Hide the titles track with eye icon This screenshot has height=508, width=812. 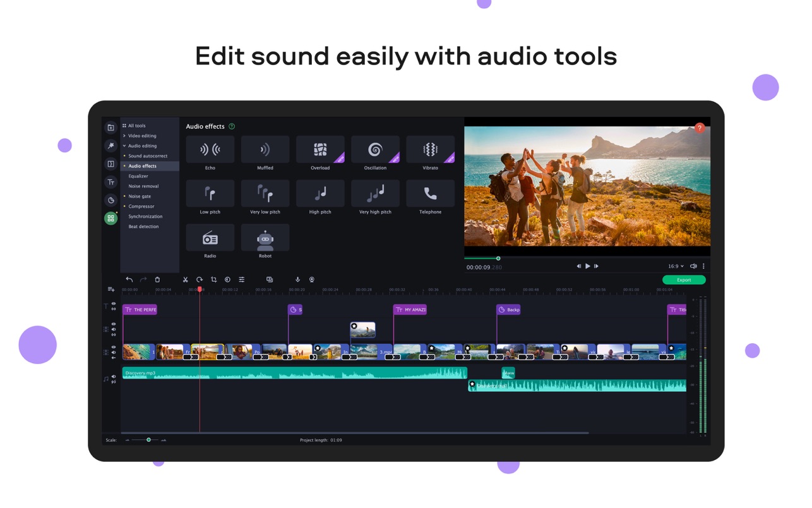[114, 304]
